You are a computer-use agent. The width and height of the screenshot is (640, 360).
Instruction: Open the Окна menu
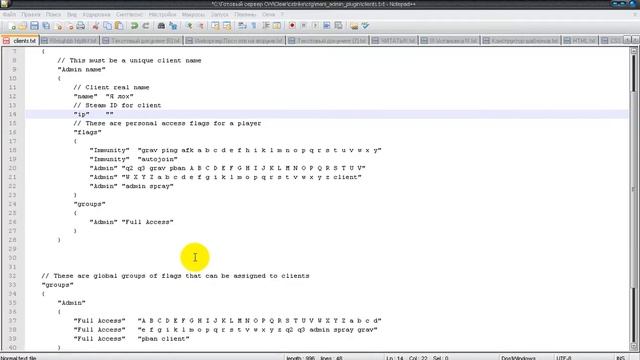click(268, 14)
